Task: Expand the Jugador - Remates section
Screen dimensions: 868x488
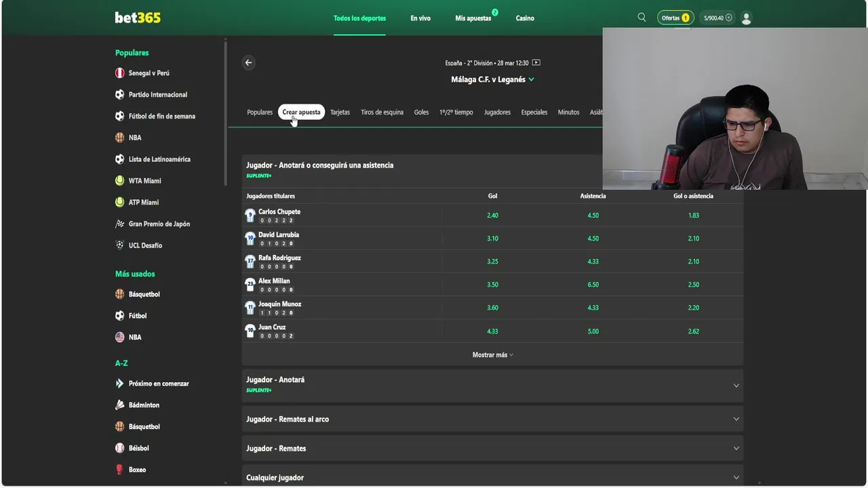Action: [492, 449]
